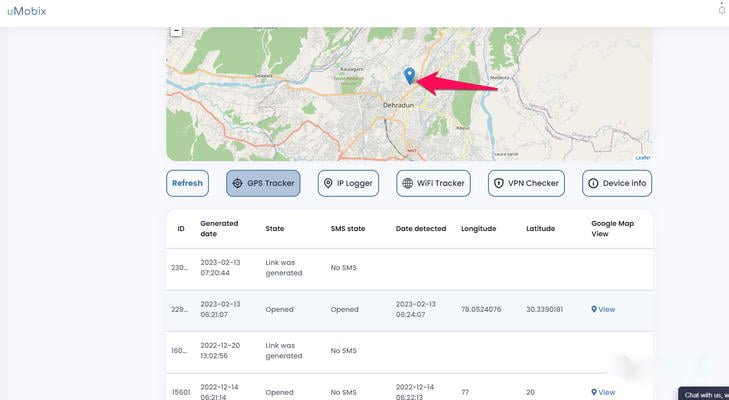Click the Google Map View column header
Screen dimensions: 729x400
click(x=612, y=228)
